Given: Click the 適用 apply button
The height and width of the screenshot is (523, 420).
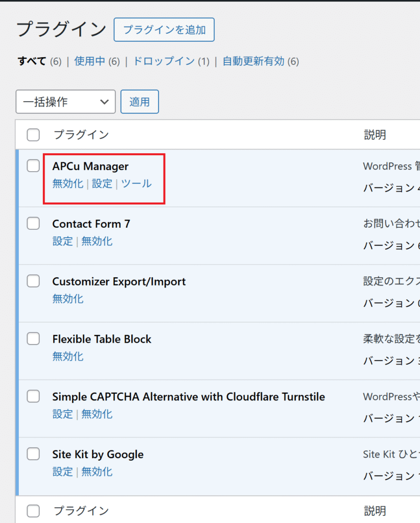Looking at the screenshot, I should click(x=139, y=102).
